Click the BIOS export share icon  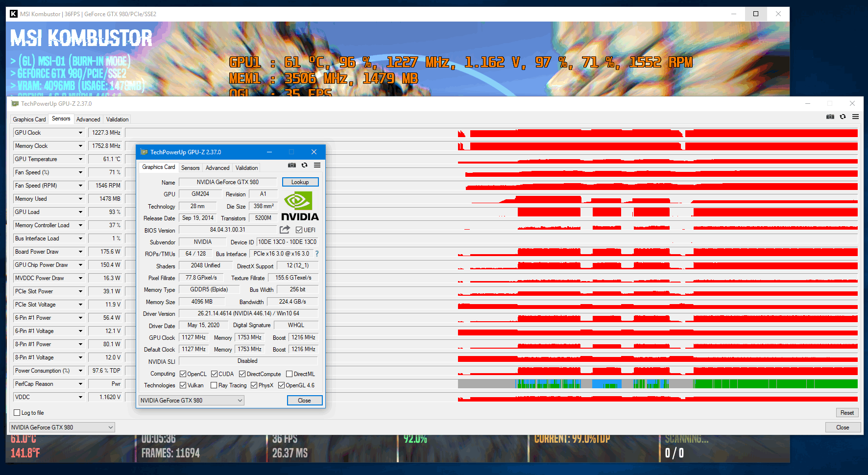(x=285, y=229)
